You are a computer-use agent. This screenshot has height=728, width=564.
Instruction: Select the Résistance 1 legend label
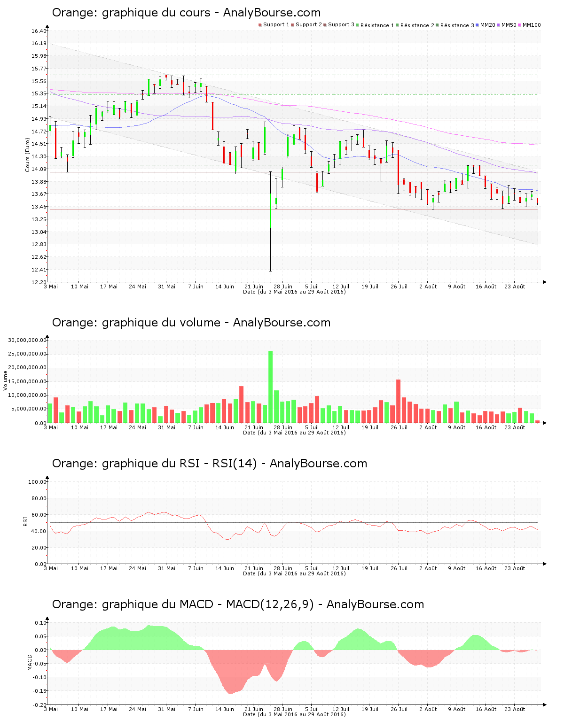click(x=377, y=25)
